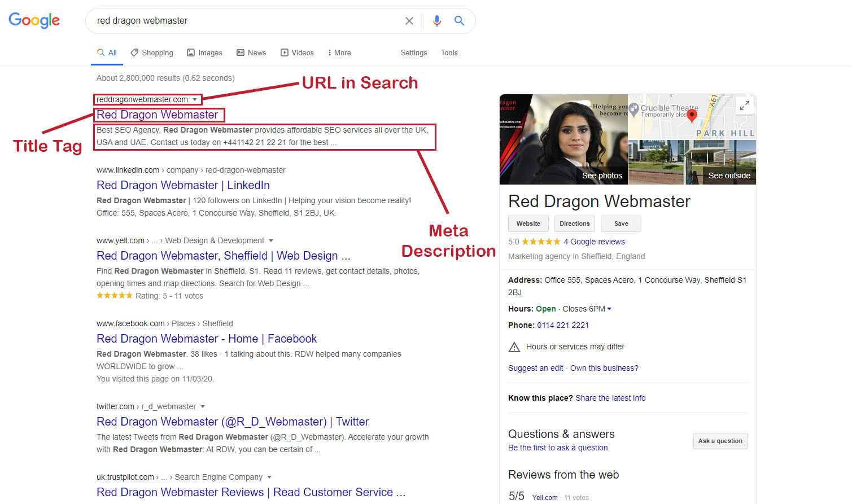The width and height of the screenshot is (852, 504).
Task: Click the red map pin on the map
Action: [692, 116]
